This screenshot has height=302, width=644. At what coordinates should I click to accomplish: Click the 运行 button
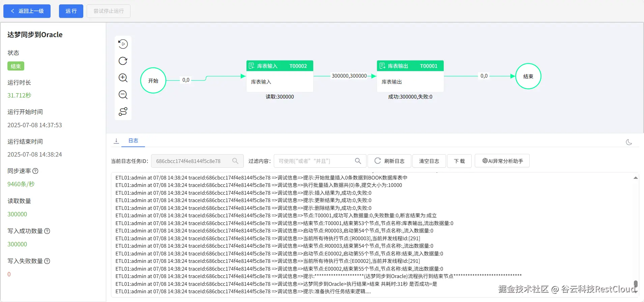pos(71,11)
